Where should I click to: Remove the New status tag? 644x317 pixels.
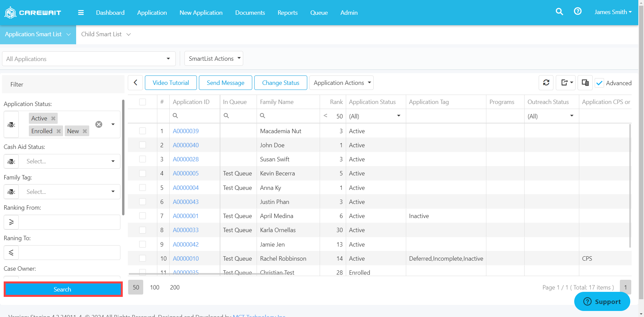(85, 131)
